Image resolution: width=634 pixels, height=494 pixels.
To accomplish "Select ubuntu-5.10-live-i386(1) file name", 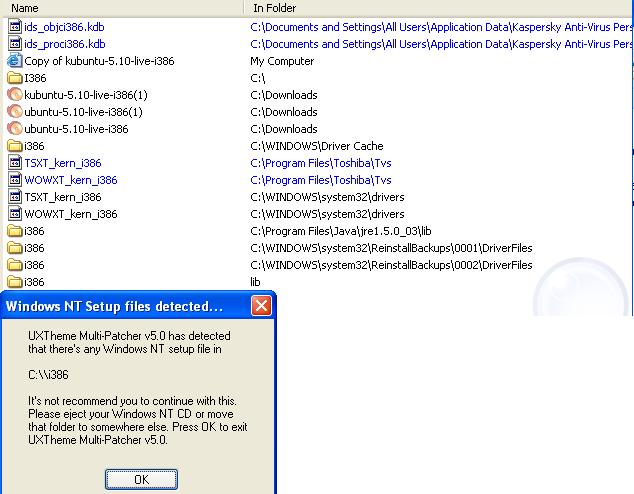I will 83,112.
